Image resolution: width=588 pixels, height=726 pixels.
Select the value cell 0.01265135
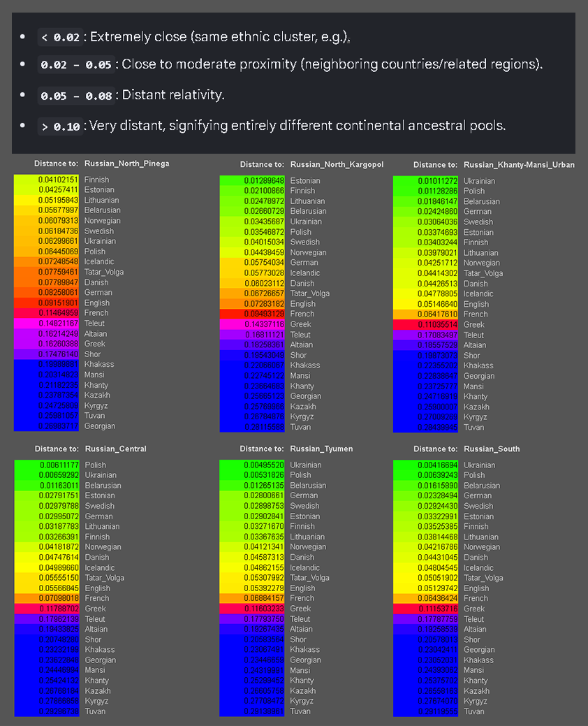pyautogui.click(x=252, y=485)
